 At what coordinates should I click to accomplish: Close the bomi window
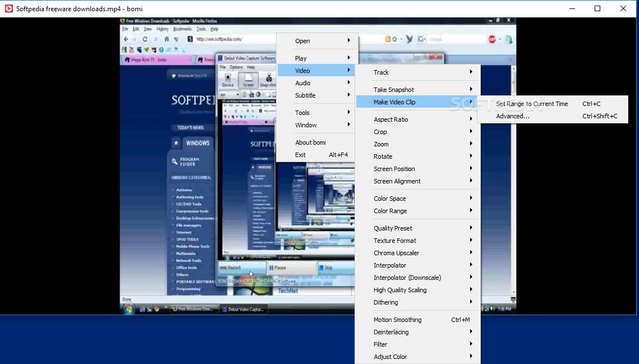623,8
